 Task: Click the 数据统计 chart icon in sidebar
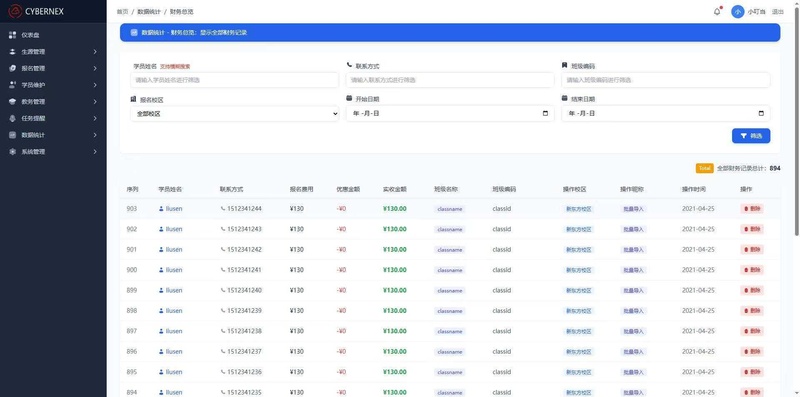tap(12, 135)
